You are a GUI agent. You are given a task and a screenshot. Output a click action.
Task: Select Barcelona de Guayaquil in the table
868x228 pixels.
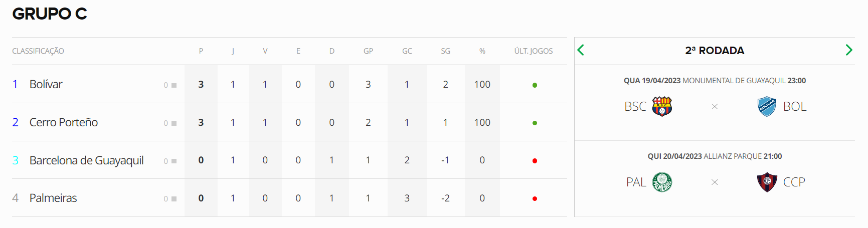coord(87,160)
